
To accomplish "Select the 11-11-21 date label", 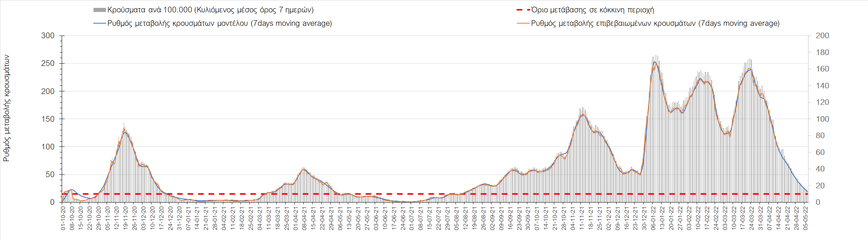I will click(x=582, y=218).
